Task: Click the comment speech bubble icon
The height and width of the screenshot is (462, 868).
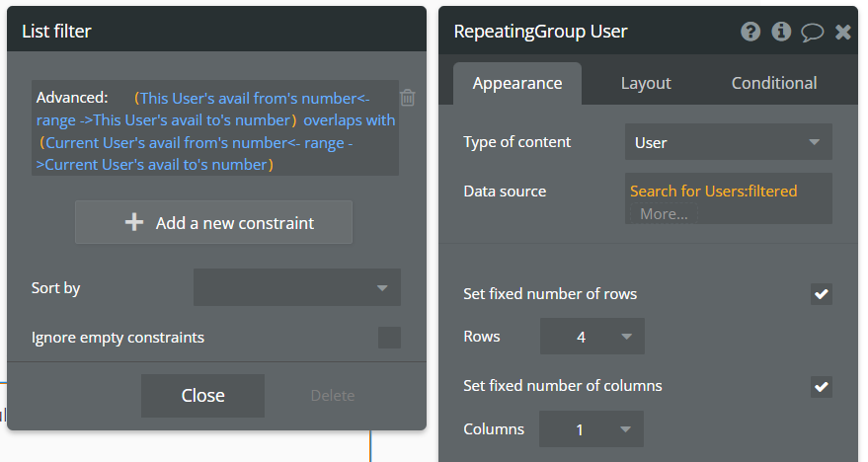Action: coord(812,32)
